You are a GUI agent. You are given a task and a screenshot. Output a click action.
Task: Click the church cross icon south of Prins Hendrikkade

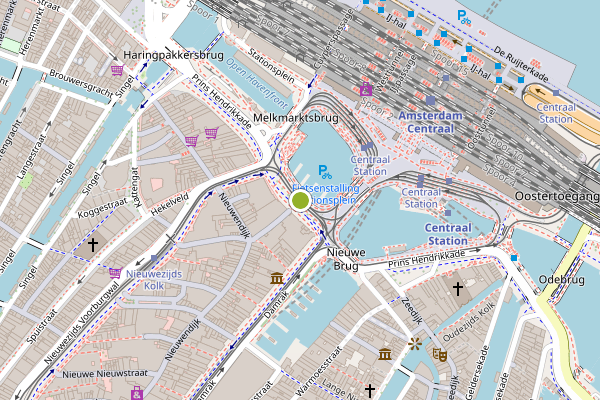pos(458,289)
